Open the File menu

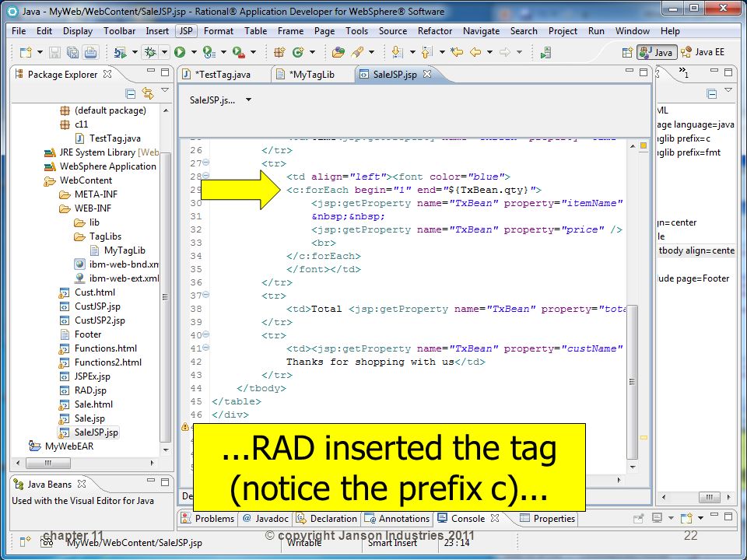(x=19, y=31)
